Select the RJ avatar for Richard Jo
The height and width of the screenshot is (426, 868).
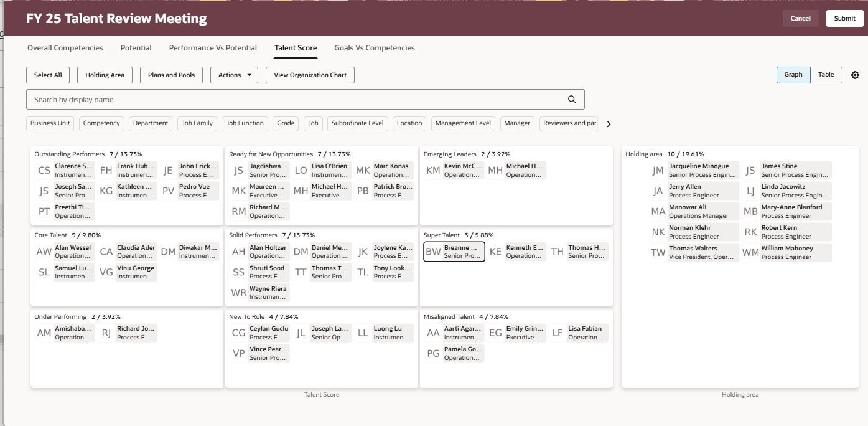pyautogui.click(x=106, y=333)
